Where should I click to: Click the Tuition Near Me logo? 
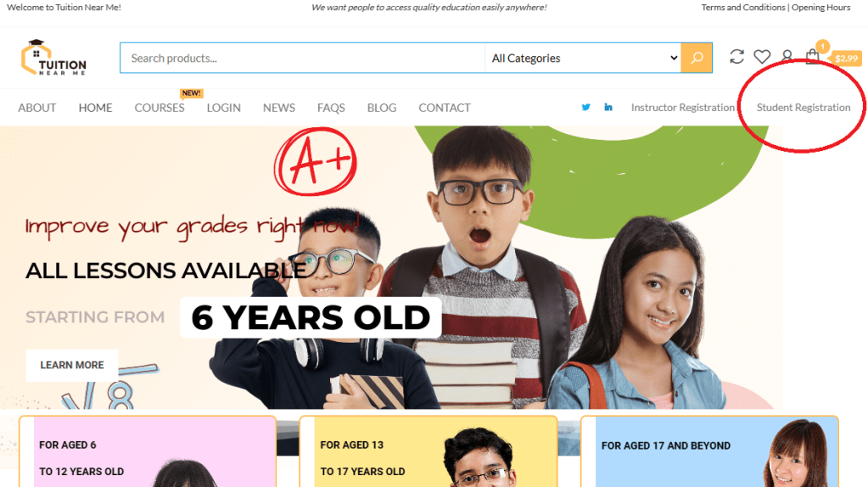pyautogui.click(x=53, y=58)
